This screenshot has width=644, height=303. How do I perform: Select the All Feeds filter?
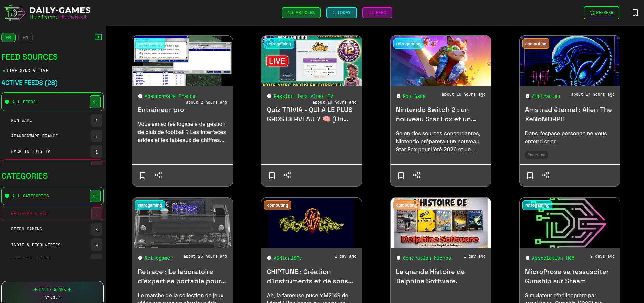pyautogui.click(x=52, y=102)
